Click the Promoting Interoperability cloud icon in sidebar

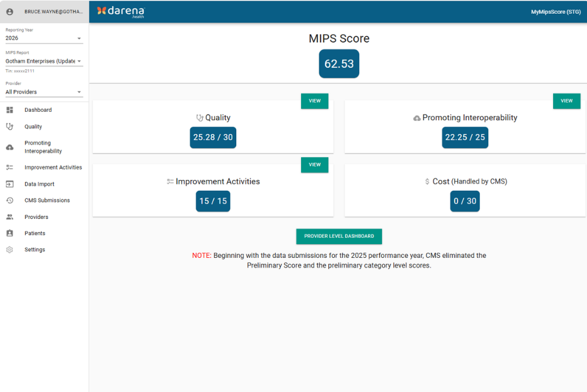10,147
